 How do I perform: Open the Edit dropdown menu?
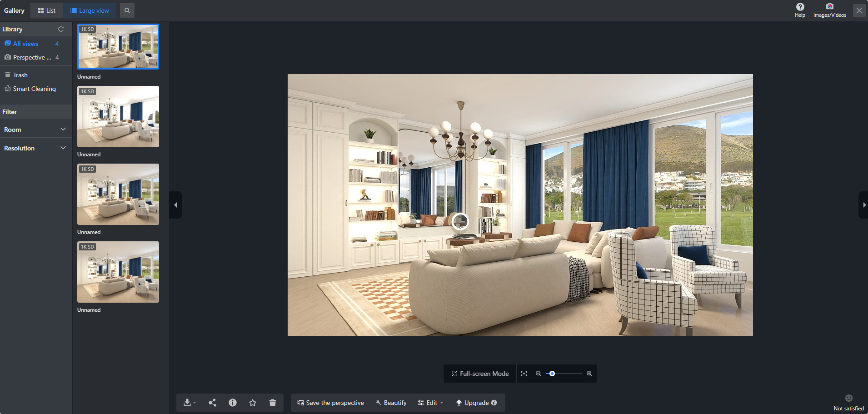tap(430, 403)
